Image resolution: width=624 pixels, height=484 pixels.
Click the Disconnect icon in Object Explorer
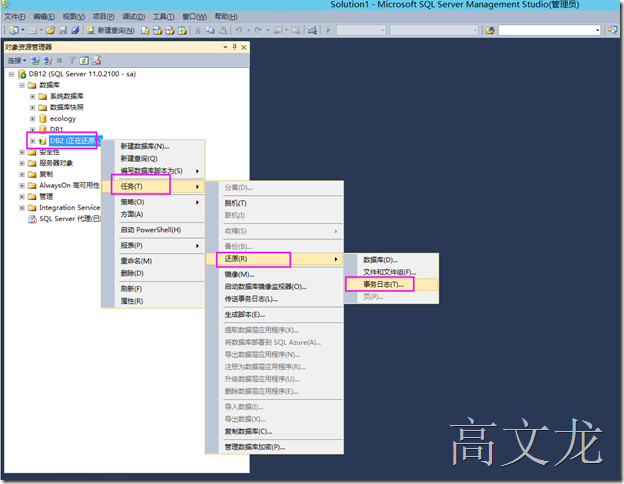(48, 60)
